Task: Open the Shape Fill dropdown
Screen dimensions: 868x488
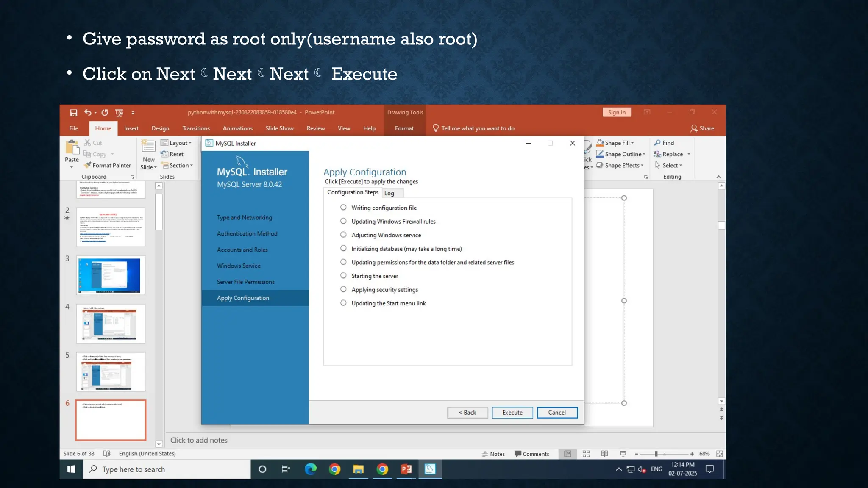Action: [615, 143]
